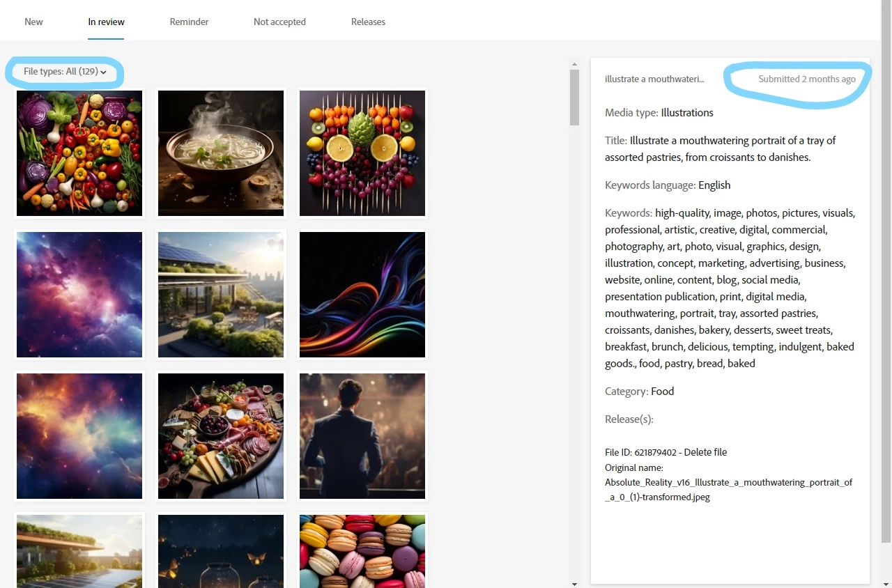Select the colorful vegetables thumbnail
This screenshot has width=892, height=588.
click(79, 153)
